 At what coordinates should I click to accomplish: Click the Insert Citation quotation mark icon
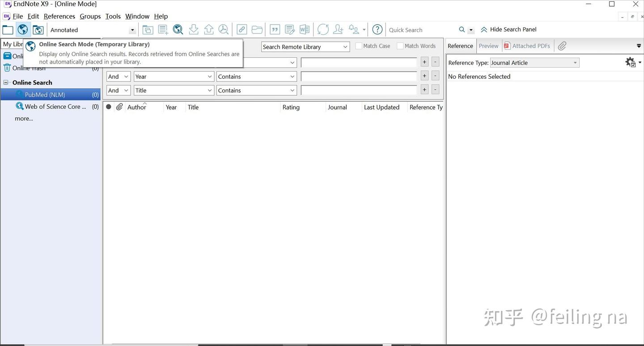pos(275,30)
